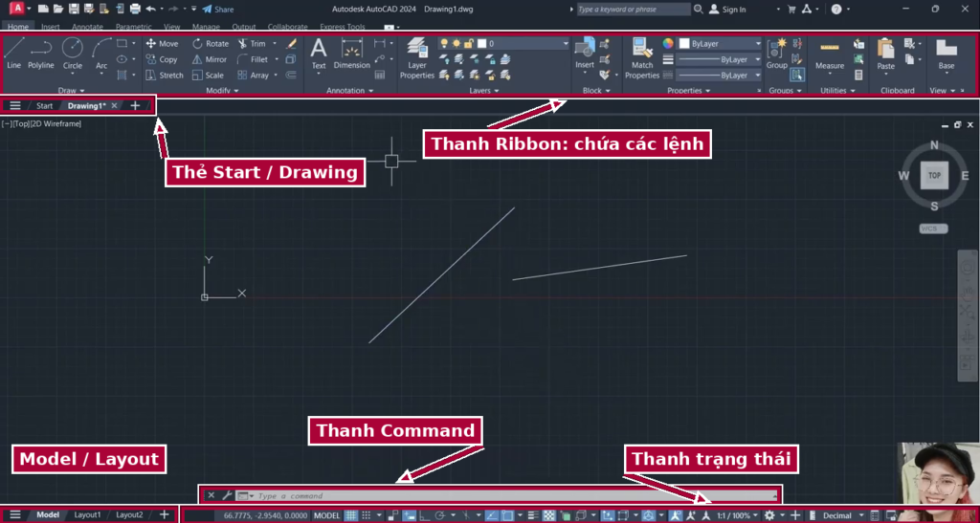Toggle MODEL space button in status bar
The image size is (980, 523).
tap(327, 515)
